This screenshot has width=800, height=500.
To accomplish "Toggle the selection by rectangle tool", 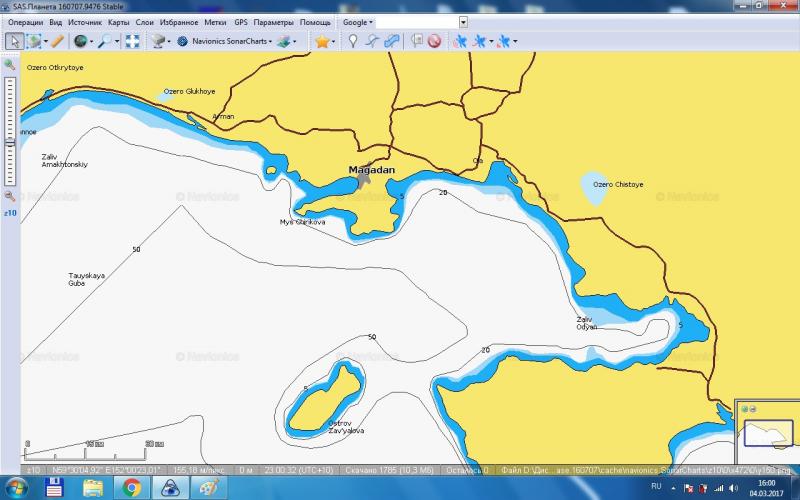I will [x=35, y=41].
